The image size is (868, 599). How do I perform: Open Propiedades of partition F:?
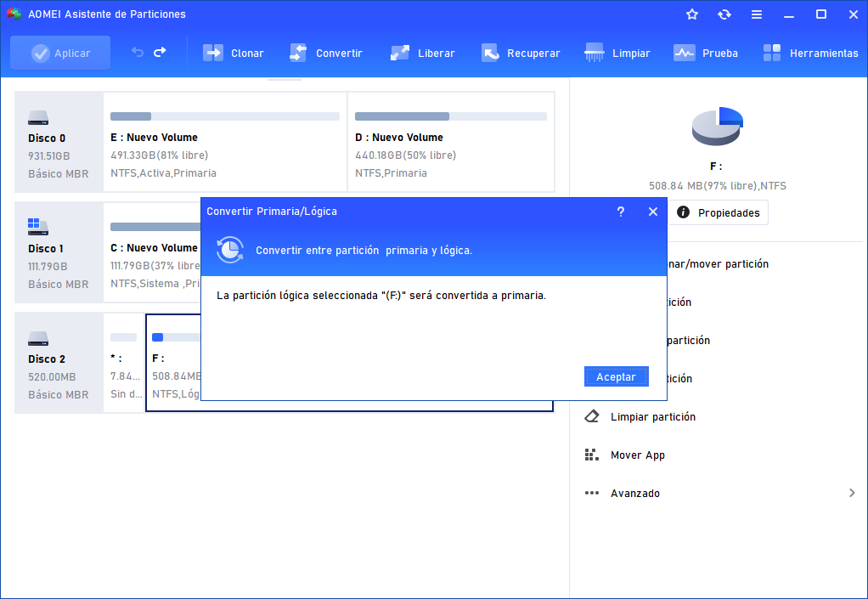pos(718,212)
